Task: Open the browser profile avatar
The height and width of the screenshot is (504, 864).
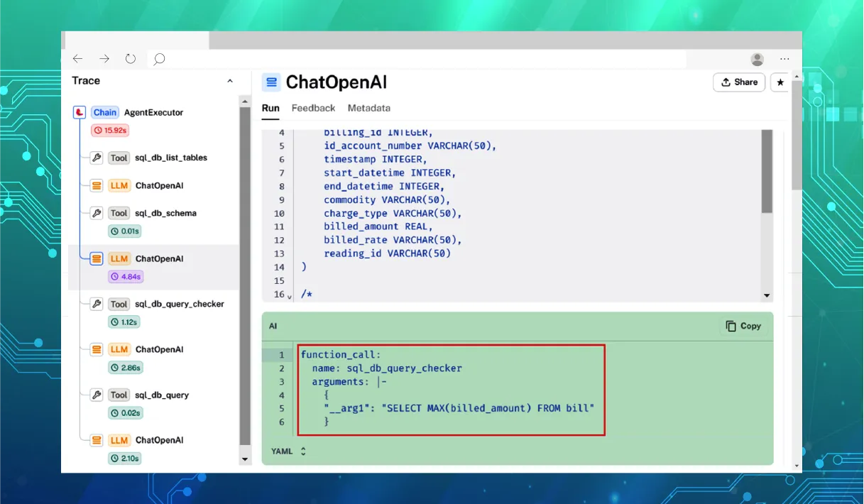Action: coord(758,60)
